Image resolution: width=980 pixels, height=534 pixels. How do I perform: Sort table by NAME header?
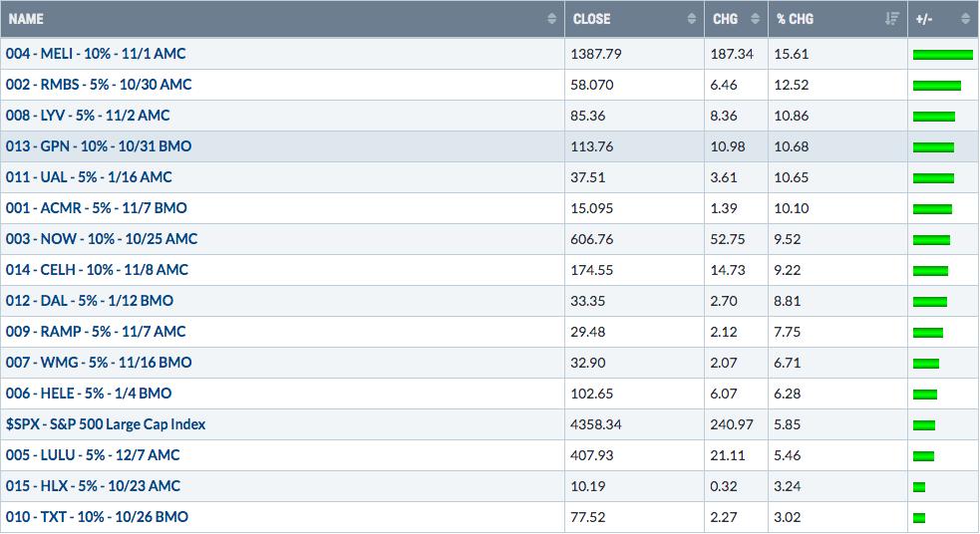(26, 19)
